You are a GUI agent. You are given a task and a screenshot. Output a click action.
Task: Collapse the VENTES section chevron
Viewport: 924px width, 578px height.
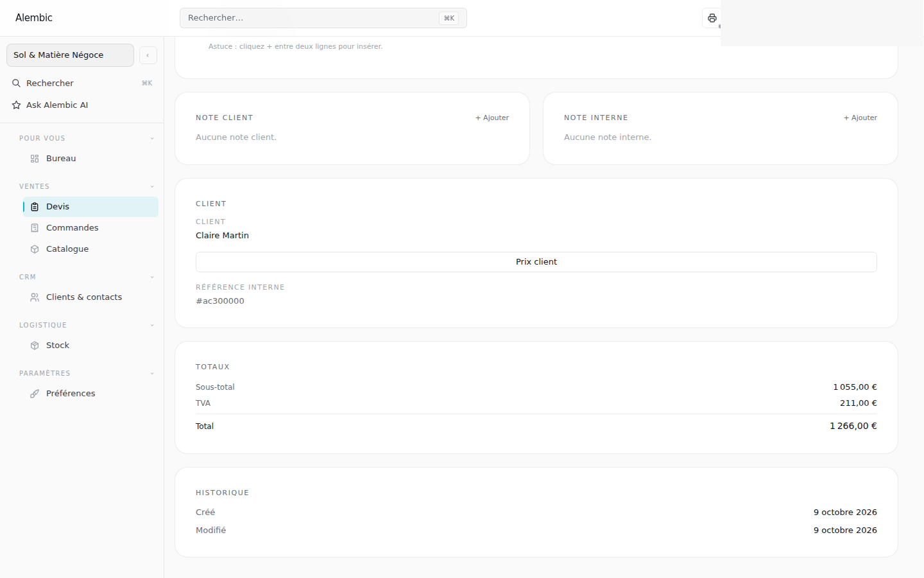point(152,187)
